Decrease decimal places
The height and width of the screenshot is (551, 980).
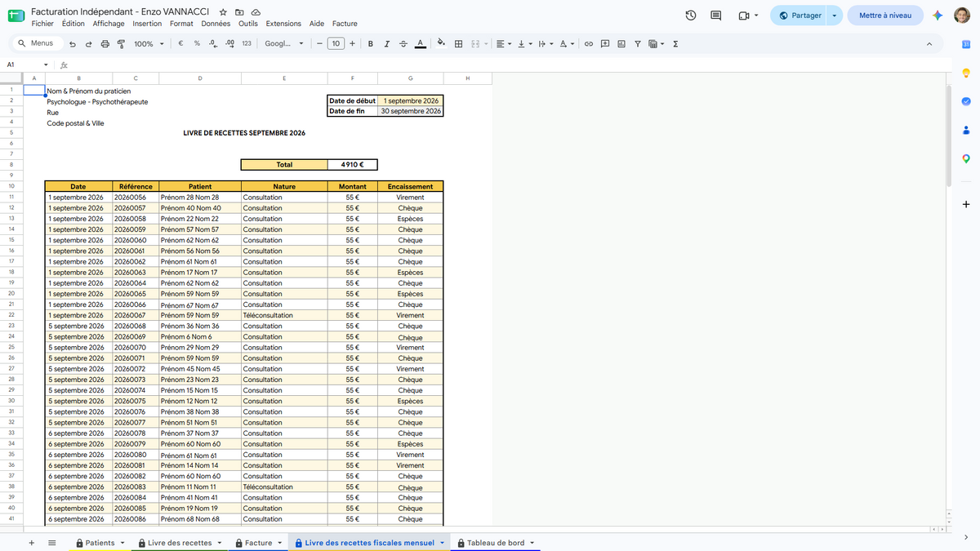click(213, 44)
